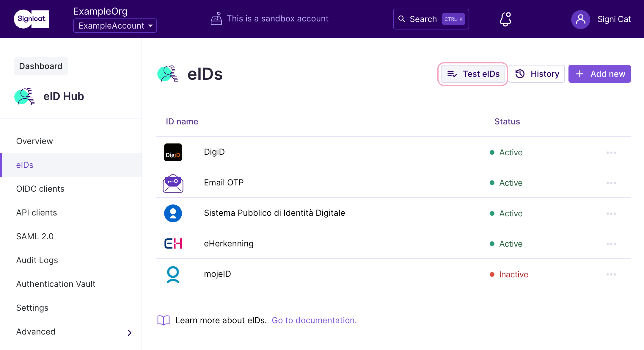644x350 pixels.
Task: Open more options for Email OTP row
Action: pyautogui.click(x=611, y=183)
